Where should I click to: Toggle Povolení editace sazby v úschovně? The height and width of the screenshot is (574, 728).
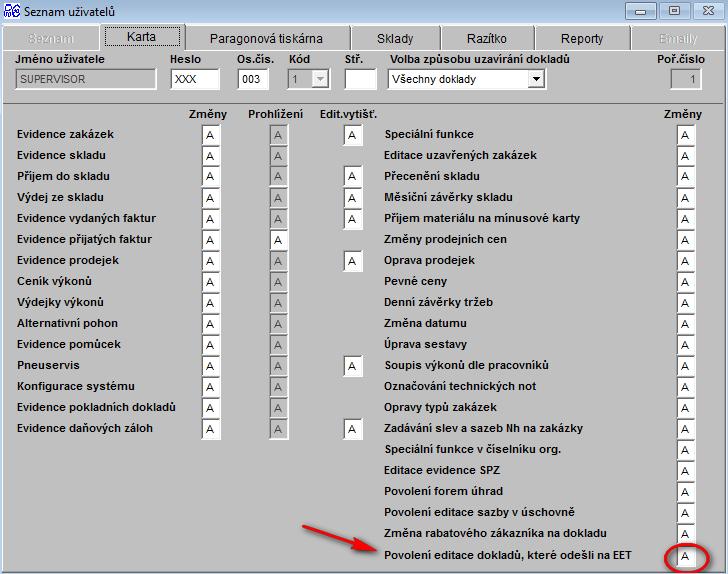(685, 513)
